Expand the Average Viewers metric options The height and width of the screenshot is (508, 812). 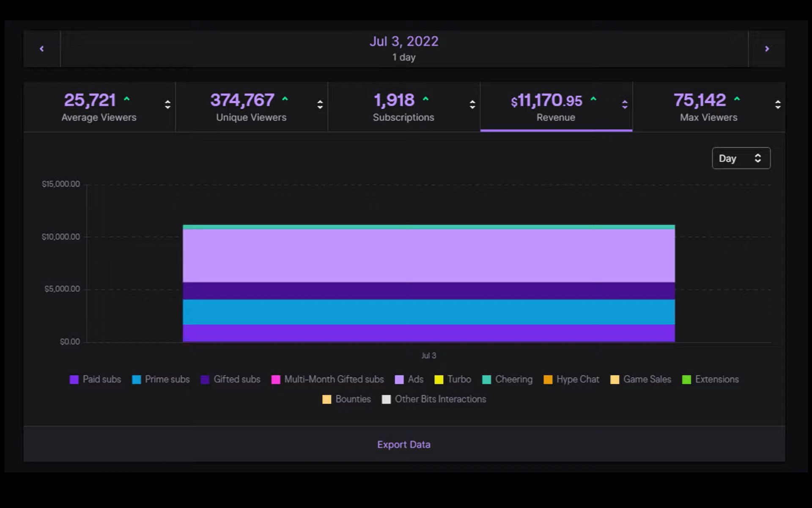pos(167,105)
